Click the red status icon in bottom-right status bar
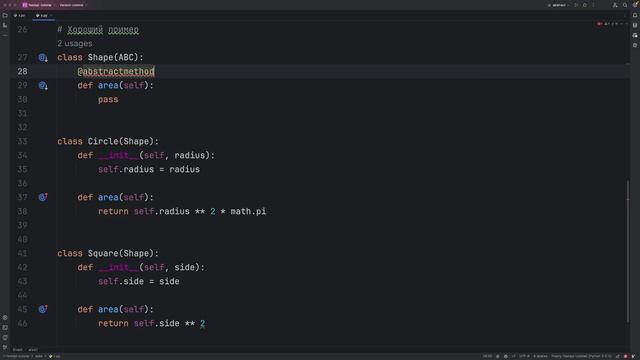The height and width of the screenshot is (360, 640). (x=625, y=356)
